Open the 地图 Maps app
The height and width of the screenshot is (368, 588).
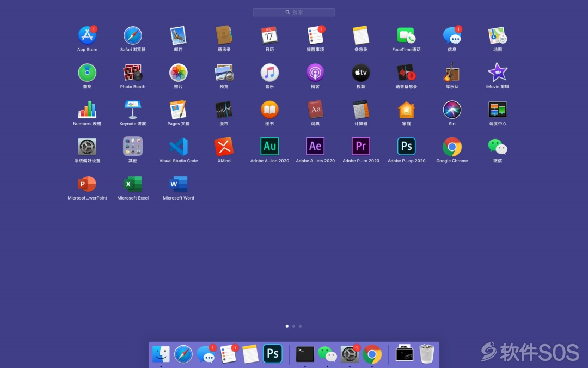click(x=498, y=35)
